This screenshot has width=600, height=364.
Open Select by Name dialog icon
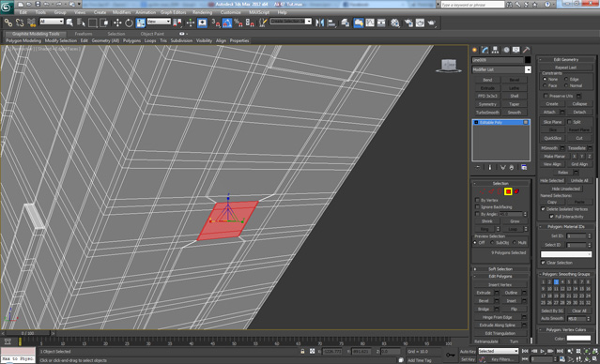tap(81, 23)
